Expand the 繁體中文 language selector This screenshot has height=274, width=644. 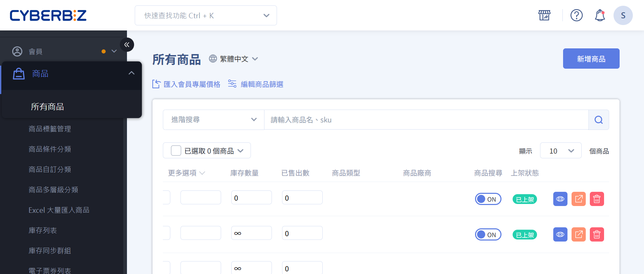234,59
